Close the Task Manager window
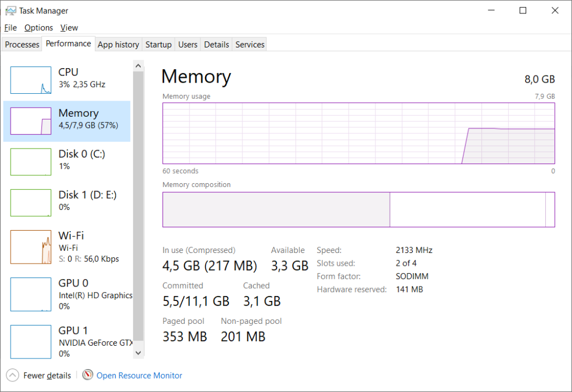572x392 pixels. 555,11
